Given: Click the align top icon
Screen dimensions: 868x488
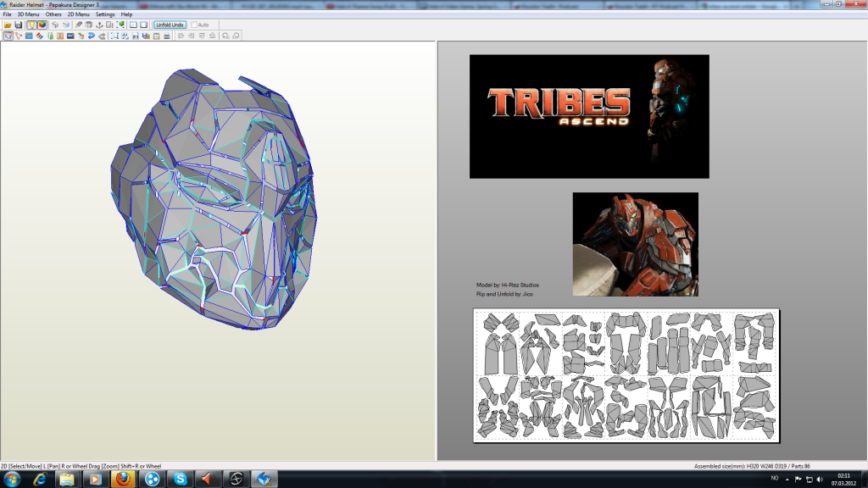Looking at the screenshot, I should (202, 36).
